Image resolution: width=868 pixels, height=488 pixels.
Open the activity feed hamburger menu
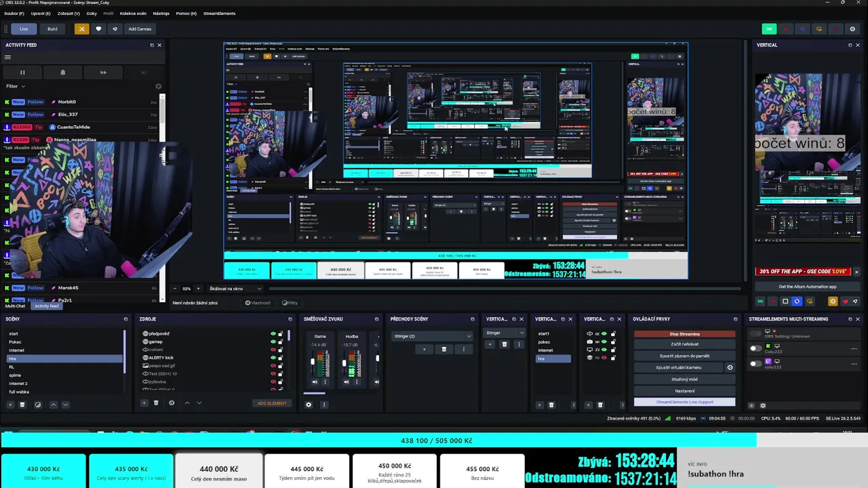pyautogui.click(x=8, y=57)
